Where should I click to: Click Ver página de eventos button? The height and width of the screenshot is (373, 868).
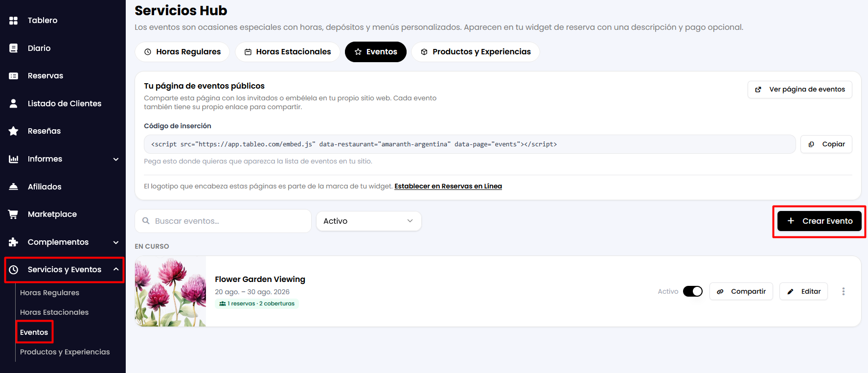click(800, 90)
